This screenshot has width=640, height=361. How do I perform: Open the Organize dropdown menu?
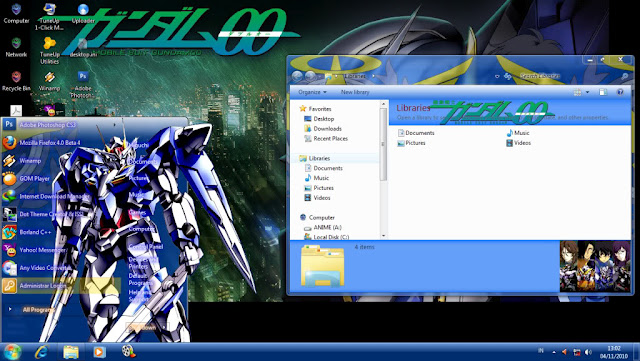pyautogui.click(x=312, y=92)
